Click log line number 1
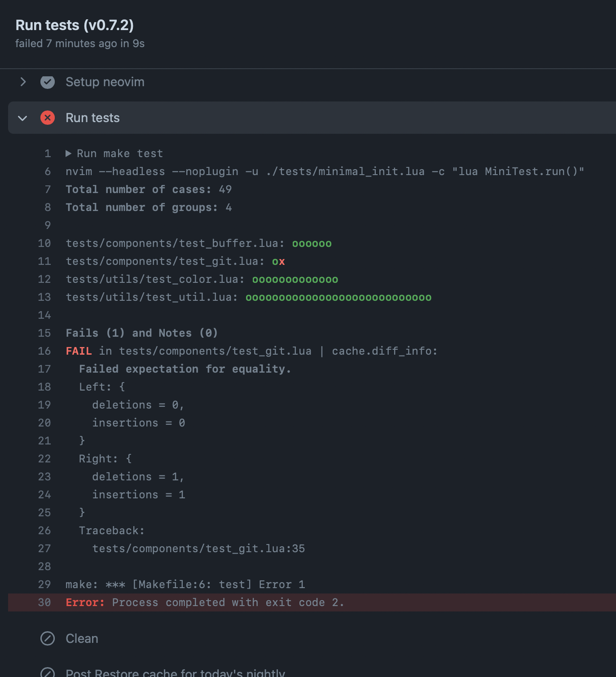 48,154
